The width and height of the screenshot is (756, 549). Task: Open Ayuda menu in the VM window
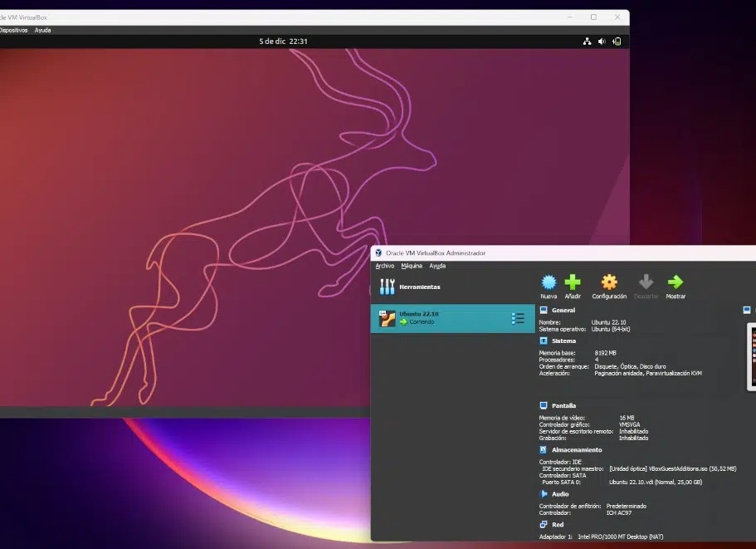(x=42, y=31)
